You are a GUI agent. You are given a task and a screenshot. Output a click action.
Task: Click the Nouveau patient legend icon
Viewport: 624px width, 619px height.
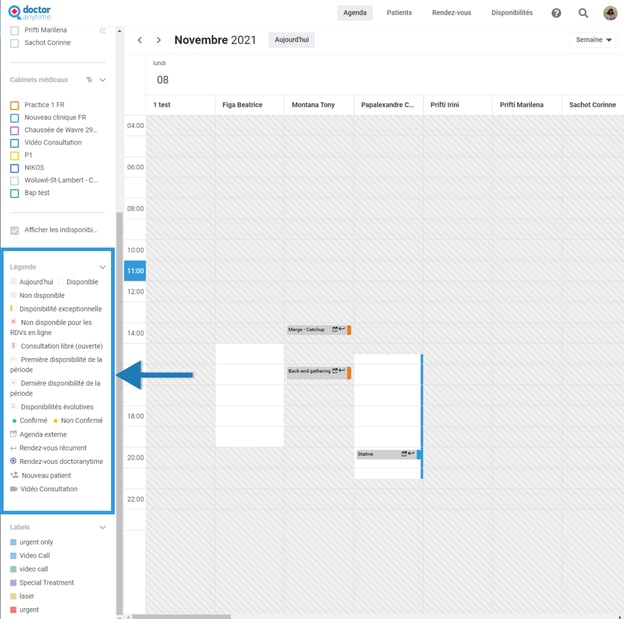(x=14, y=475)
